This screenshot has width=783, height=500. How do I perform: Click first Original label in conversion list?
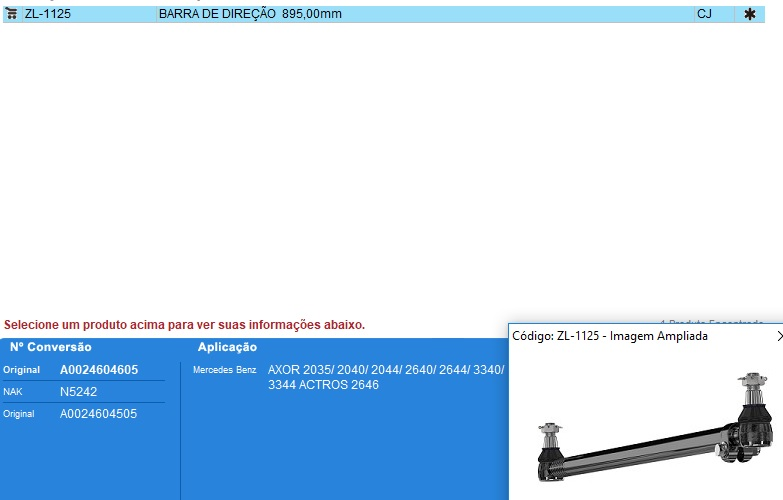[x=21, y=370]
